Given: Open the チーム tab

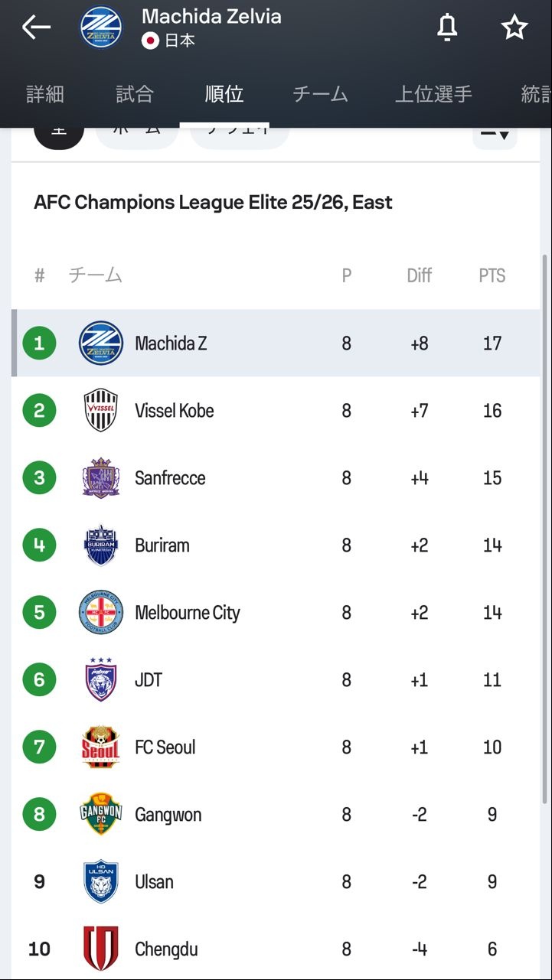Looking at the screenshot, I should tap(320, 94).
